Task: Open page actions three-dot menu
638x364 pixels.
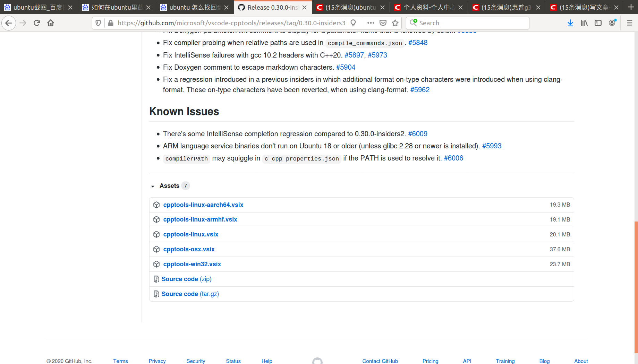Action: (x=371, y=23)
